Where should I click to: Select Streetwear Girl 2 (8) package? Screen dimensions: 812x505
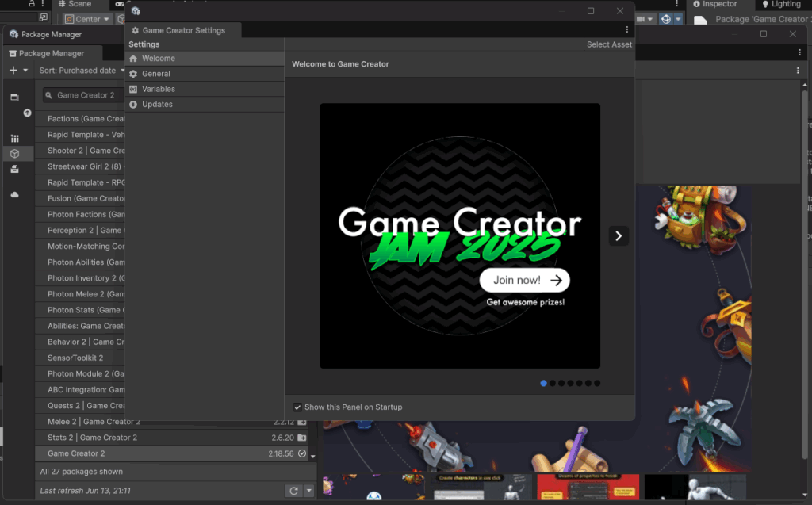point(80,166)
